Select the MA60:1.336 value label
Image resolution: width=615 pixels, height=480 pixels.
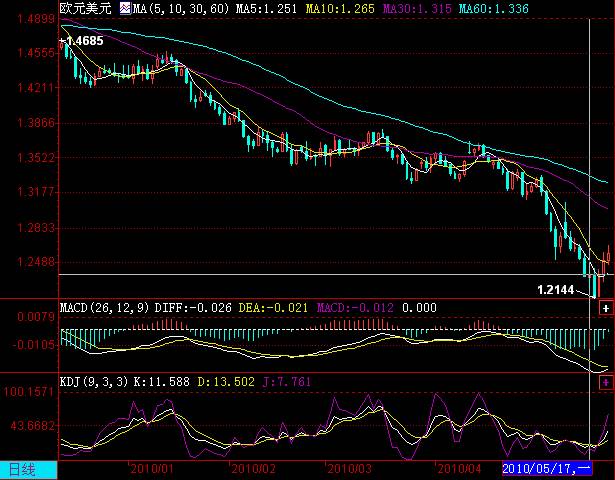tap(494, 9)
